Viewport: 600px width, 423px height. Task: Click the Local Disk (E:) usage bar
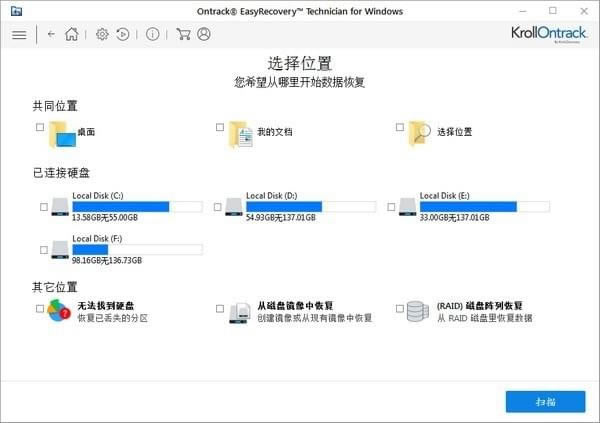(x=484, y=207)
